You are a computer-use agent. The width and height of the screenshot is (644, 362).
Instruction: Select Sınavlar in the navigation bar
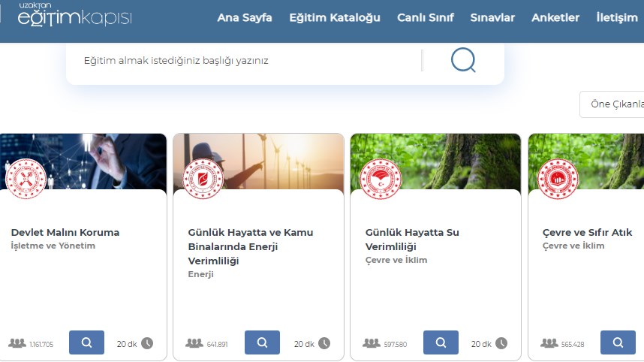pos(492,18)
